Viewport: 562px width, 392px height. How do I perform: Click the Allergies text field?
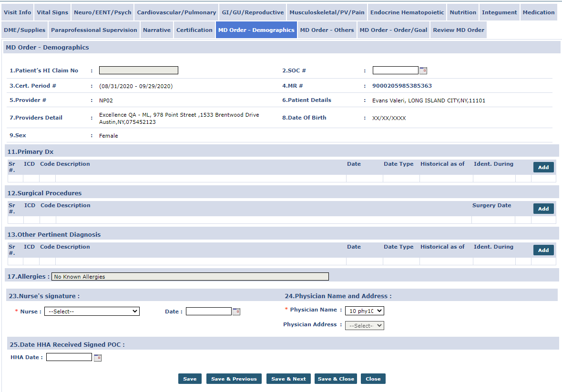(x=190, y=277)
